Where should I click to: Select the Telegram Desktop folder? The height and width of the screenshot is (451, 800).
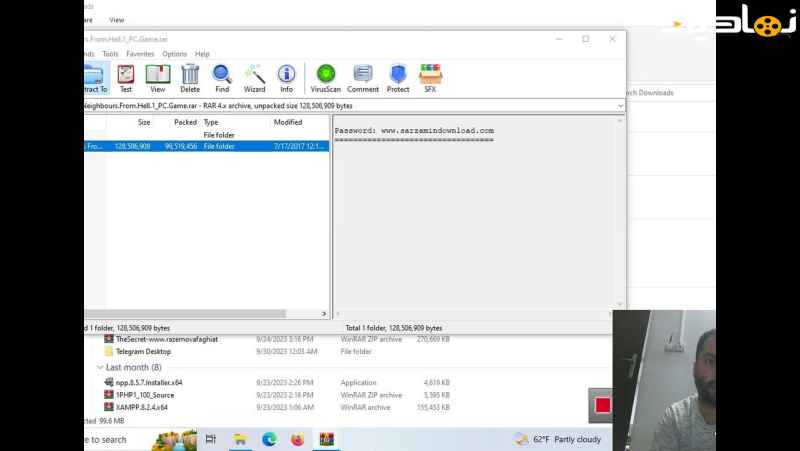(143, 352)
